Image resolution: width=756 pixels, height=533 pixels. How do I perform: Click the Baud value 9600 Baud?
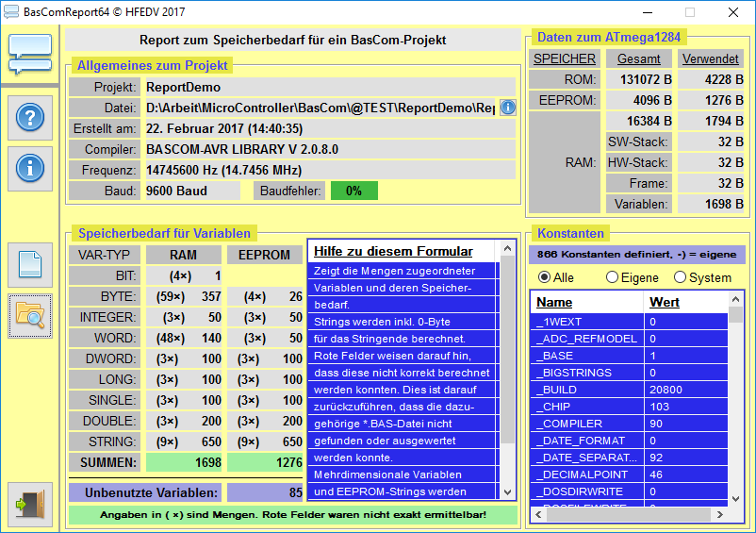coord(192,191)
